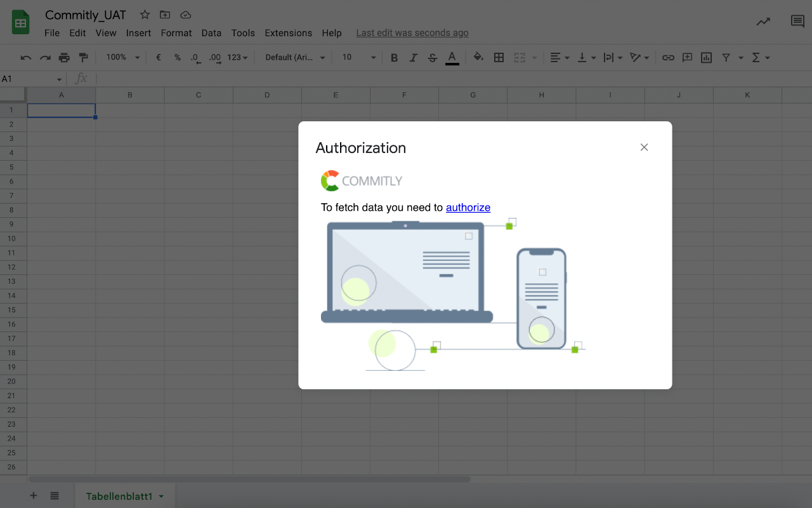The image size is (812, 508).
Task: Open the text wrapping dropdown
Action: [613, 58]
